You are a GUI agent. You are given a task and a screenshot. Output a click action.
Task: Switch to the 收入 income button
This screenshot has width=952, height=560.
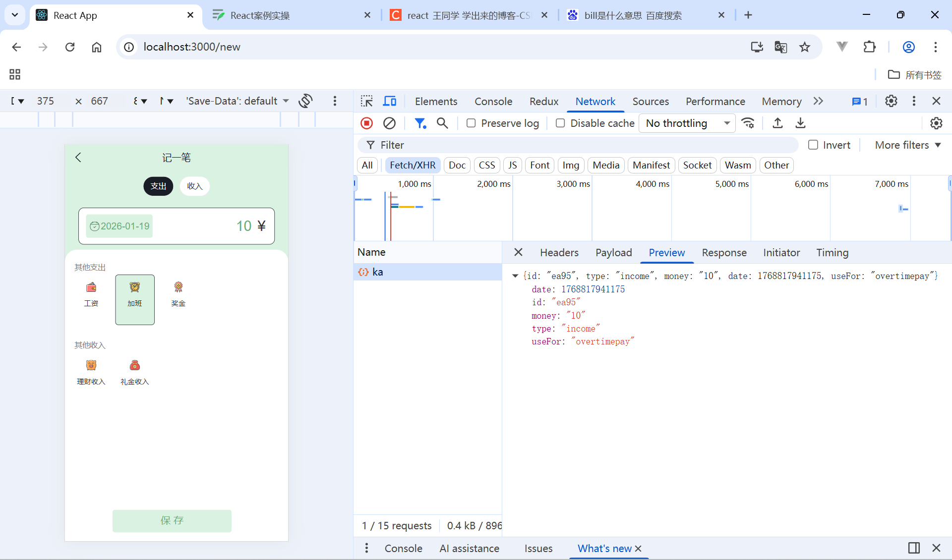pos(194,186)
